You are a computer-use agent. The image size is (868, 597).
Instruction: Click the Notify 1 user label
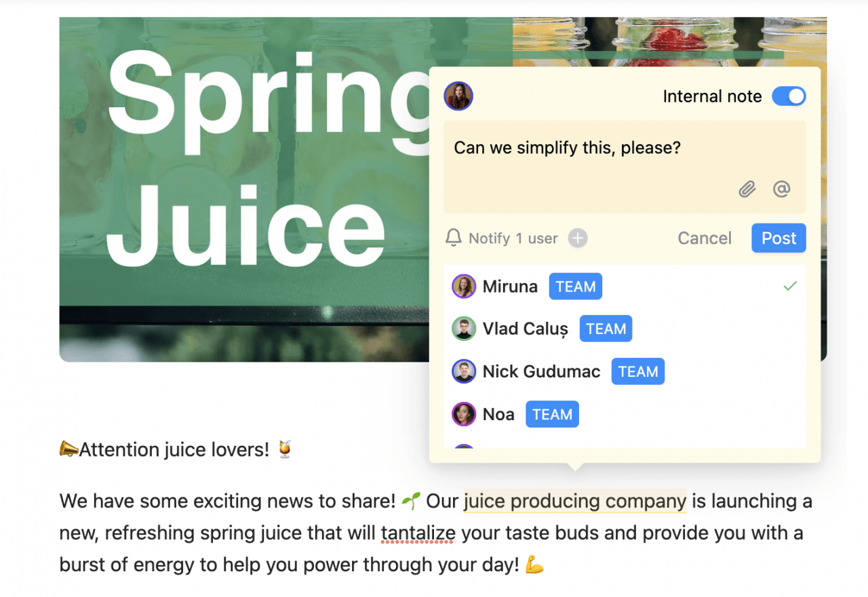(x=513, y=239)
